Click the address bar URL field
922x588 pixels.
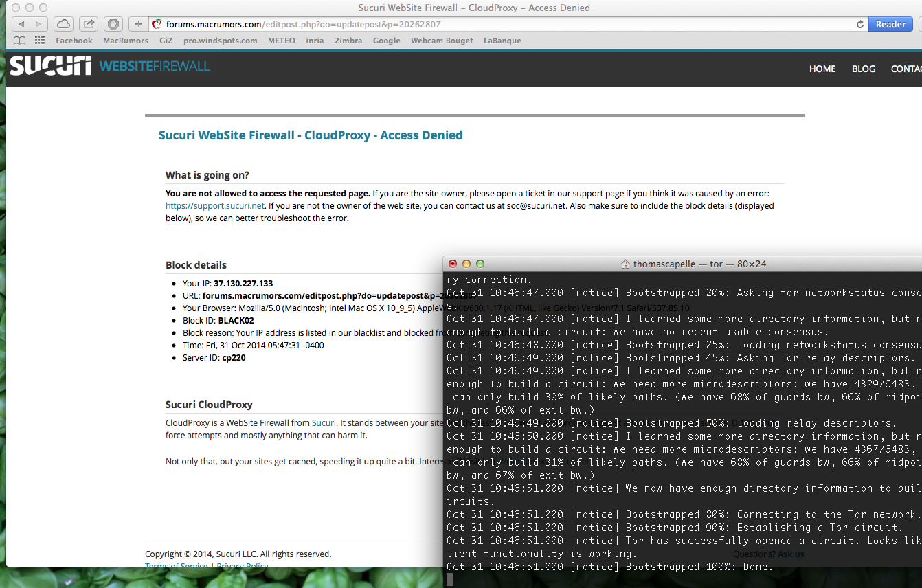[x=508, y=24]
